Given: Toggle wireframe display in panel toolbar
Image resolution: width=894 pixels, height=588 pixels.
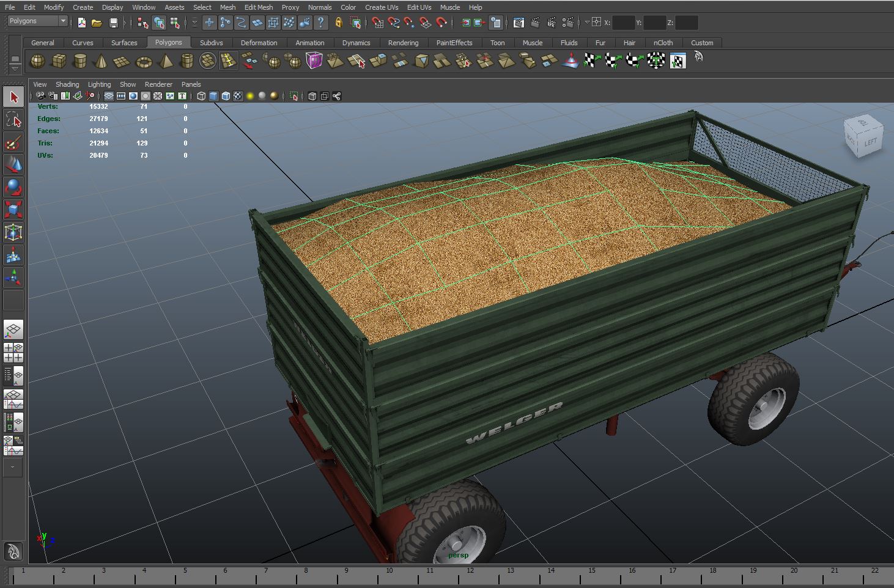Looking at the screenshot, I should 201,96.
